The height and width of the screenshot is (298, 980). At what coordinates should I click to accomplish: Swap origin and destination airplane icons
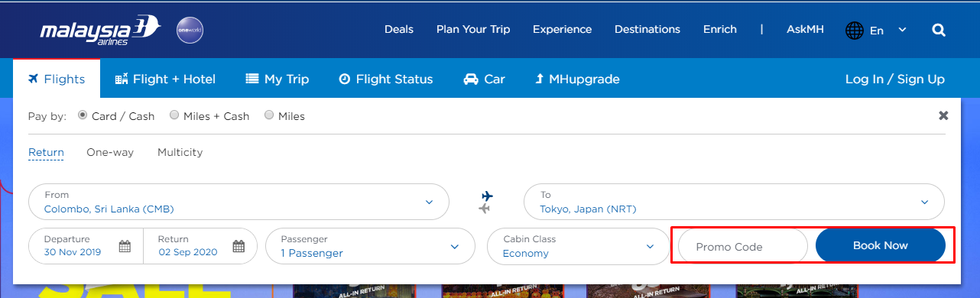click(486, 202)
